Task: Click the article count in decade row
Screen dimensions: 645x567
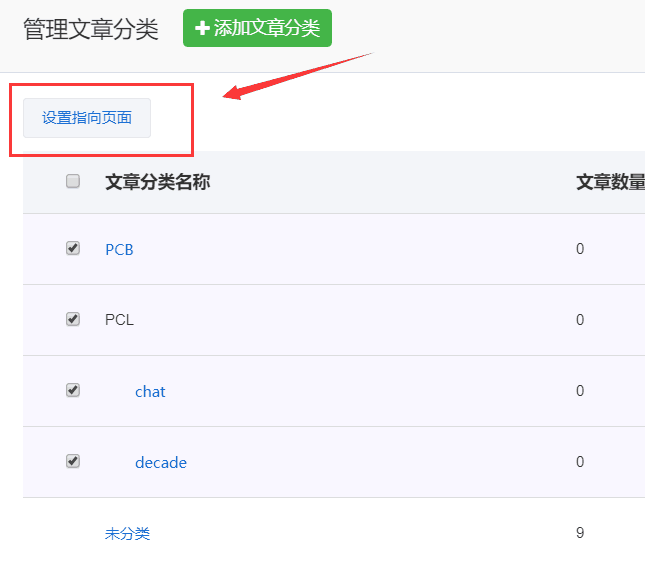Action: click(x=580, y=462)
